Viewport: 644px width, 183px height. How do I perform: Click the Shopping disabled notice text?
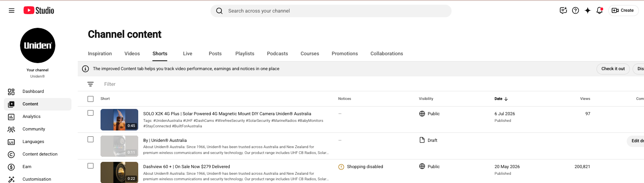point(365,167)
